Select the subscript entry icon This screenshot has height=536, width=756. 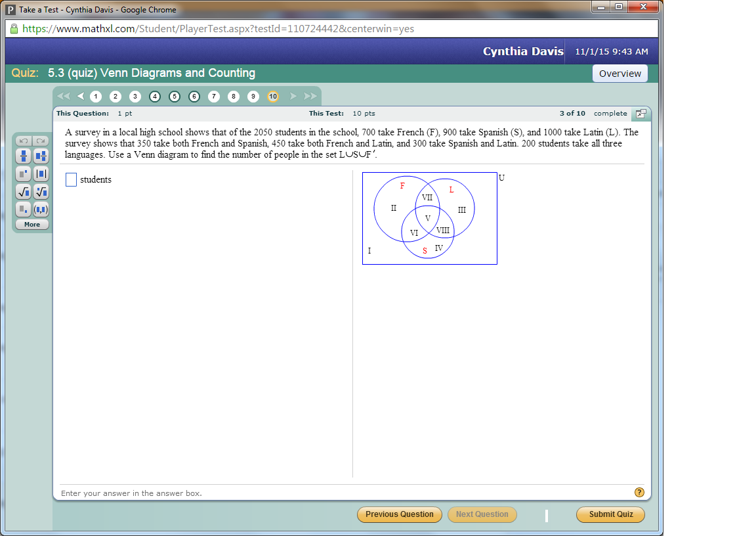pyautogui.click(x=24, y=209)
